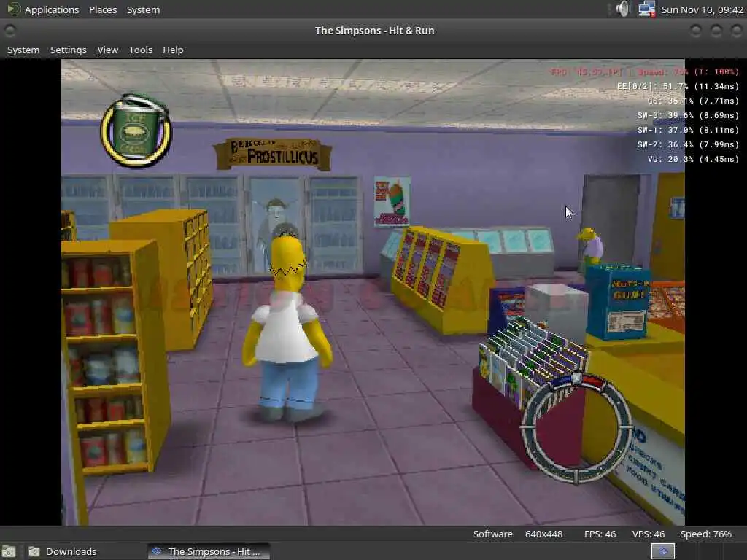Switch to The Simpsons taskbar window
This screenshot has width=747, height=560.
209,551
